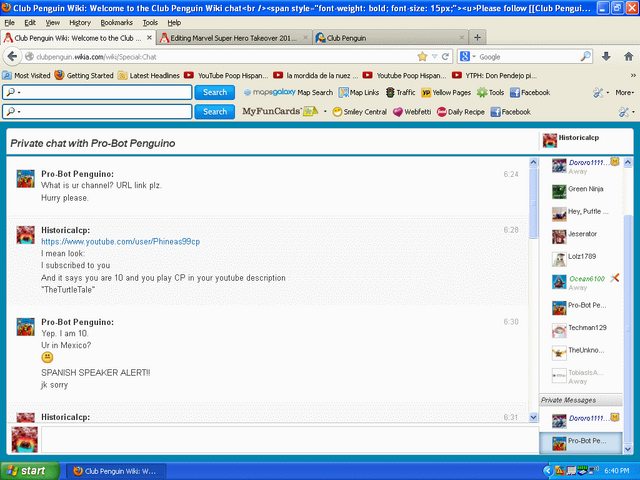Open MyFunCards toolbar settings wrench dropdown
This screenshot has width=640, height=480.
[x=627, y=112]
